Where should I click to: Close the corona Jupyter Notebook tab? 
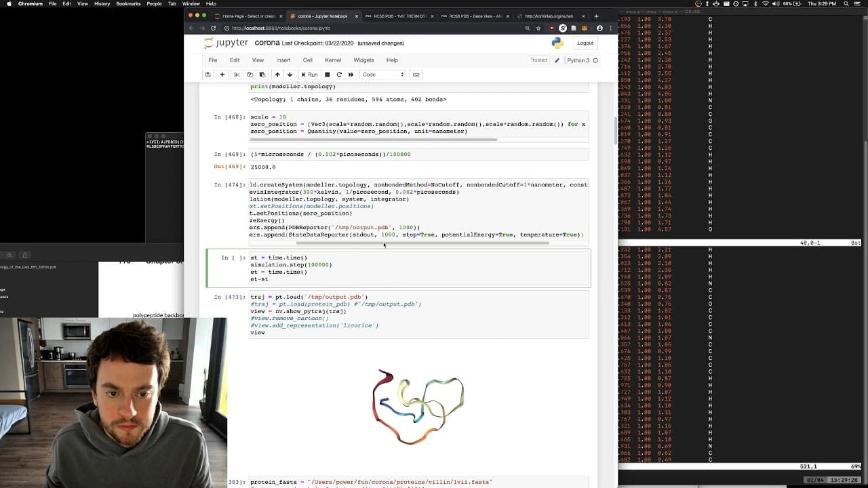tap(357, 16)
